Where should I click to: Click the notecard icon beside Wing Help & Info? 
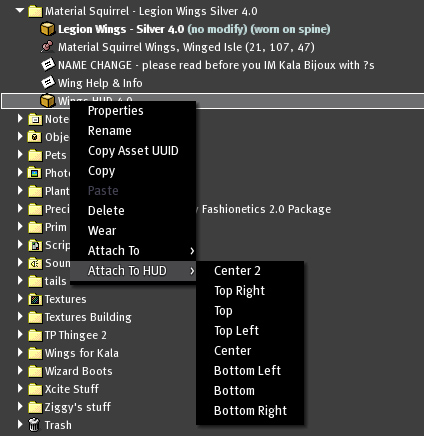point(48,83)
